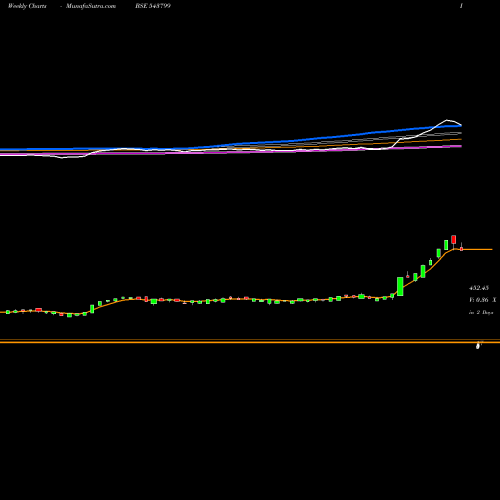500x500 pixels.
Task: Click the tallest red candlestick at the peak
Action: coord(454,239)
